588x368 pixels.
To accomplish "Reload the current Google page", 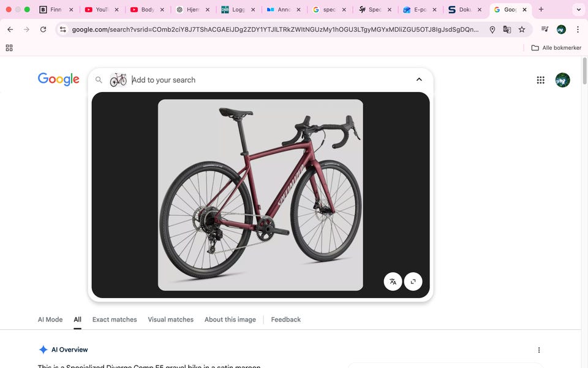I will tap(43, 29).
